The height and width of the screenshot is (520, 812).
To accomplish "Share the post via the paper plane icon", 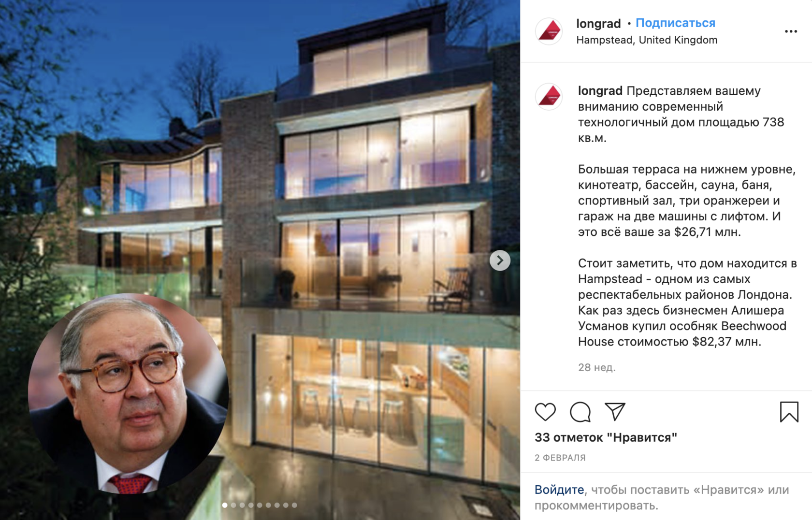I will 615,412.
